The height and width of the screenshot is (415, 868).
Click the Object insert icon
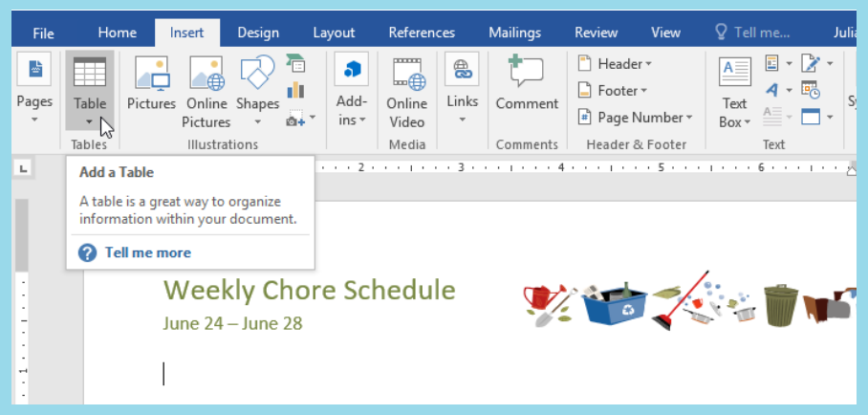[x=811, y=117]
